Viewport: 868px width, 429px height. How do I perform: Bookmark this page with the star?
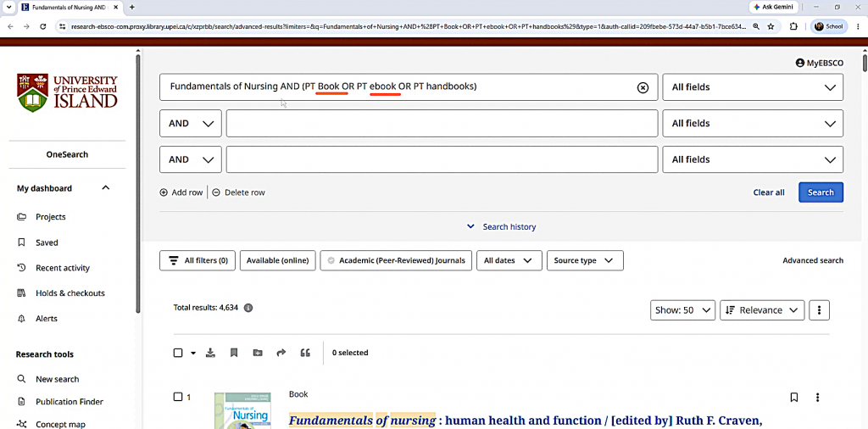(771, 26)
